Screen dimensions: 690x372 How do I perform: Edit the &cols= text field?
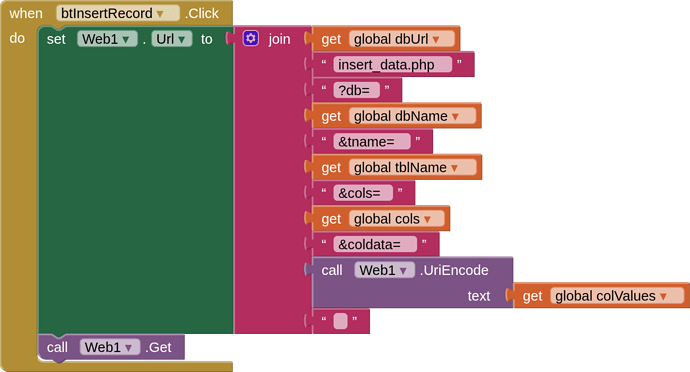click(363, 193)
